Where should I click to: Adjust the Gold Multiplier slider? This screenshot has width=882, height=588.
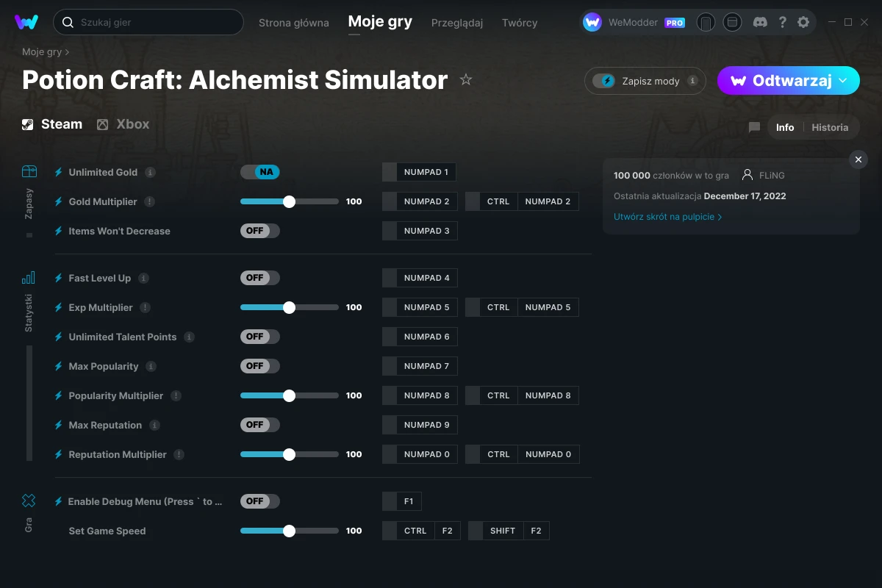[x=290, y=201]
